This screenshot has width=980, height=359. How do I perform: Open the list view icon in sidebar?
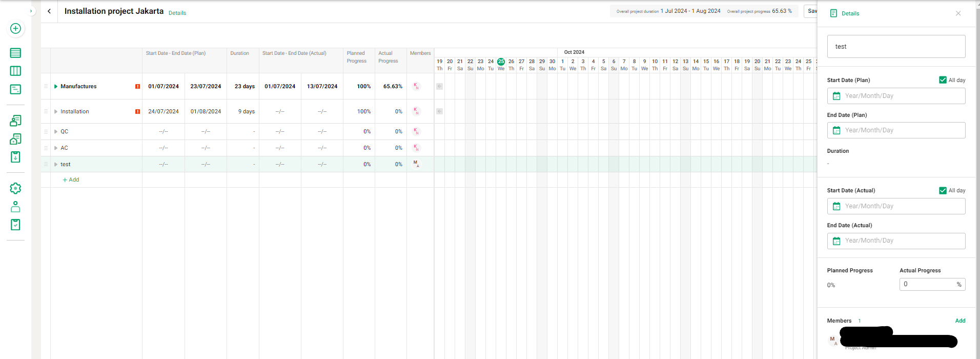click(x=15, y=53)
